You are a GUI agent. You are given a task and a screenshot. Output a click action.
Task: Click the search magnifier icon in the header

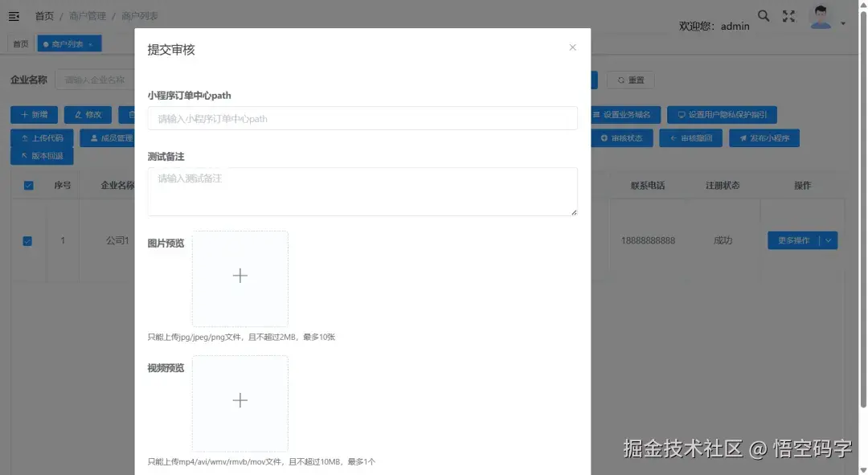pos(764,15)
